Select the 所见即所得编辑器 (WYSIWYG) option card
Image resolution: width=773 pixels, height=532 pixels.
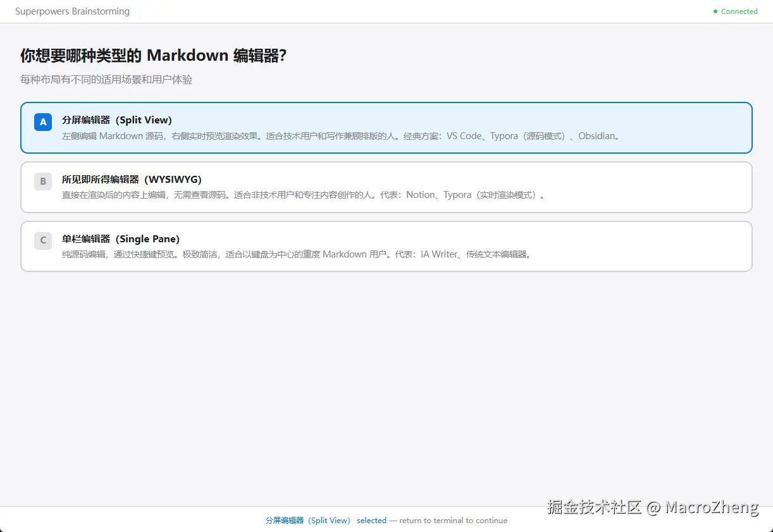386,187
